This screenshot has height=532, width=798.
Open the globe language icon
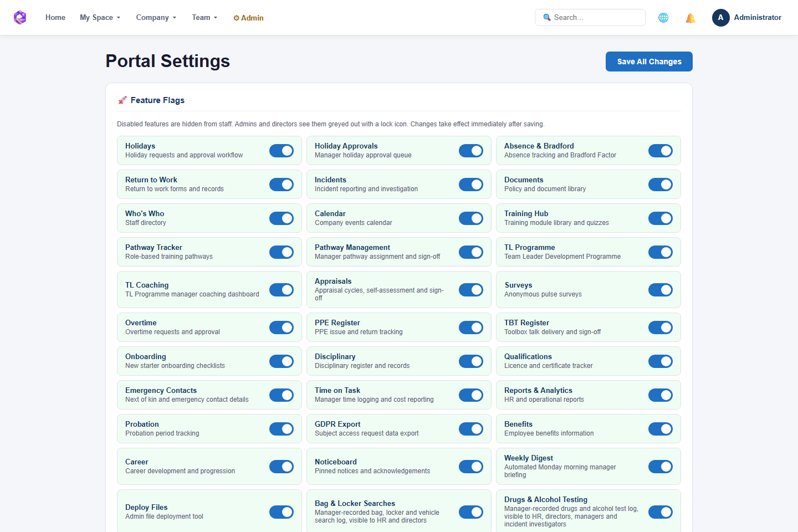click(x=663, y=18)
